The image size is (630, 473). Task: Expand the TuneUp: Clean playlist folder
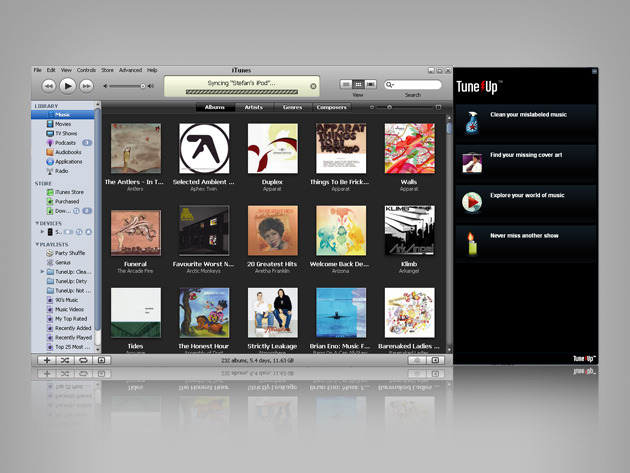42,271
